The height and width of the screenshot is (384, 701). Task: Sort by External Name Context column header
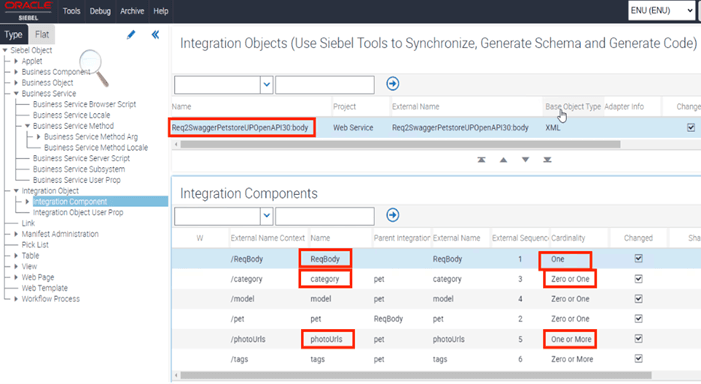(267, 238)
